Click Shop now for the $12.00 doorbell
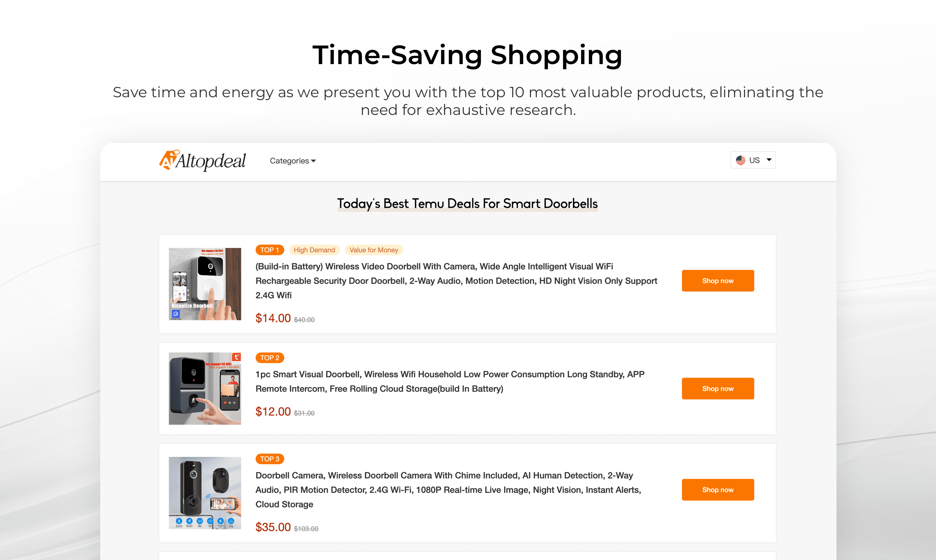 [x=718, y=388]
